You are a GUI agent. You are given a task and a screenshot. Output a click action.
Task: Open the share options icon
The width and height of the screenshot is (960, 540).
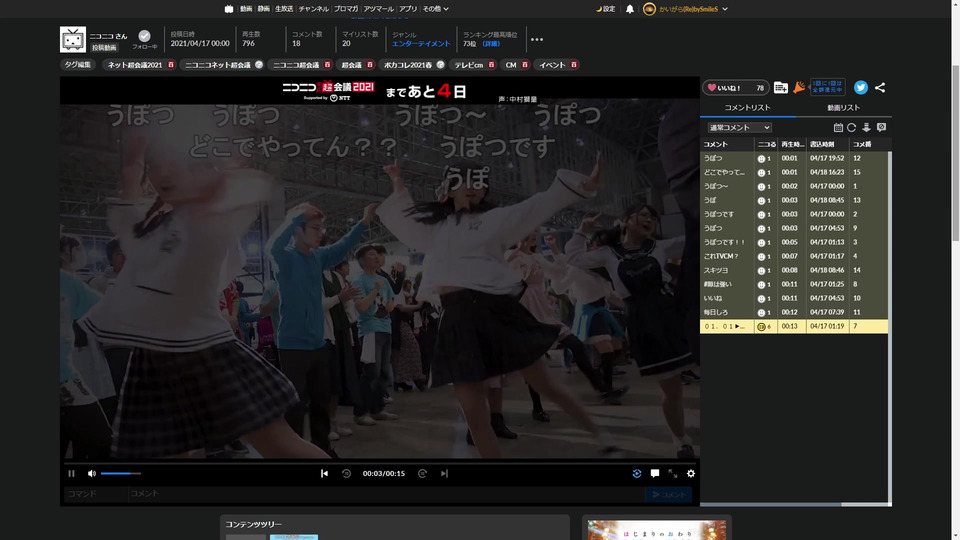[x=880, y=88]
